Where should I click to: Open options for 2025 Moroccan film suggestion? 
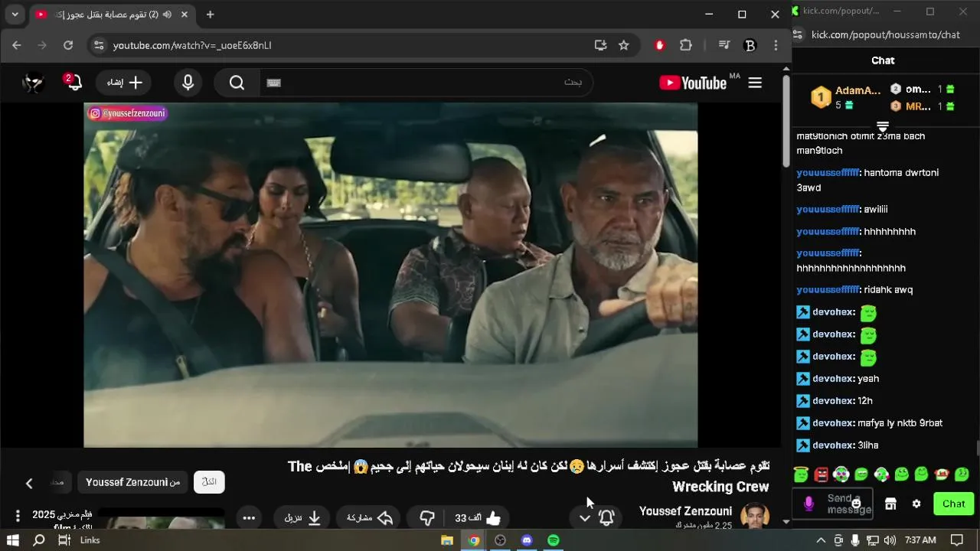(18, 516)
